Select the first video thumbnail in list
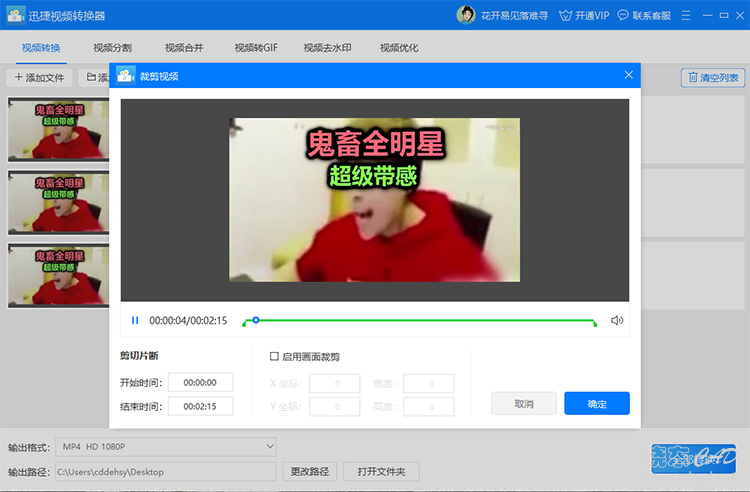Viewport: 750px width, 492px height. (58, 130)
